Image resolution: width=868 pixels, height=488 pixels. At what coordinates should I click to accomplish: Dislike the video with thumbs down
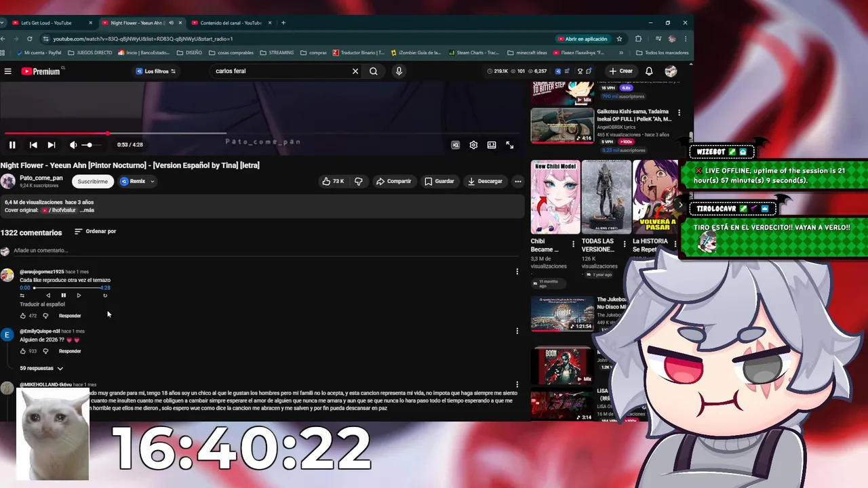[359, 181]
